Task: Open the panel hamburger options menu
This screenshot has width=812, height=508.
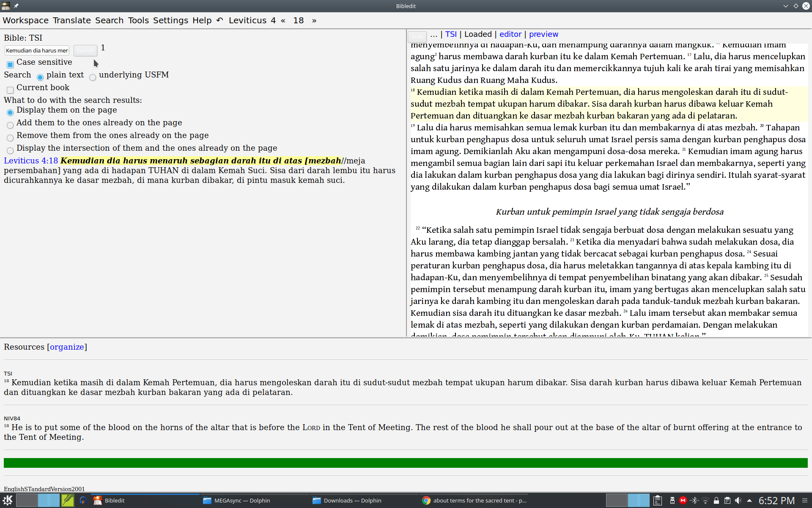Action: (805, 500)
